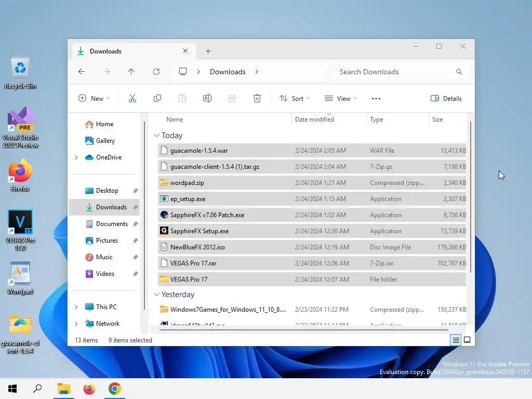
Task: Click chevron before Downloads in address bar
Action: pos(198,72)
